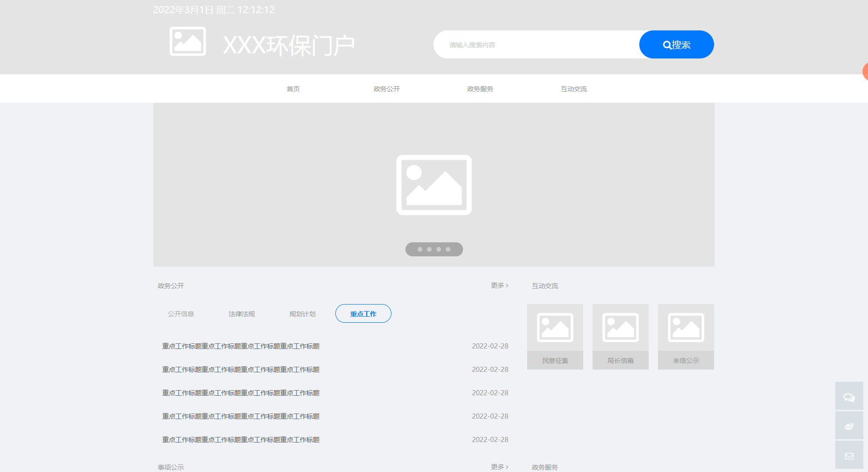Click the site logo image placeholder

[x=188, y=41]
